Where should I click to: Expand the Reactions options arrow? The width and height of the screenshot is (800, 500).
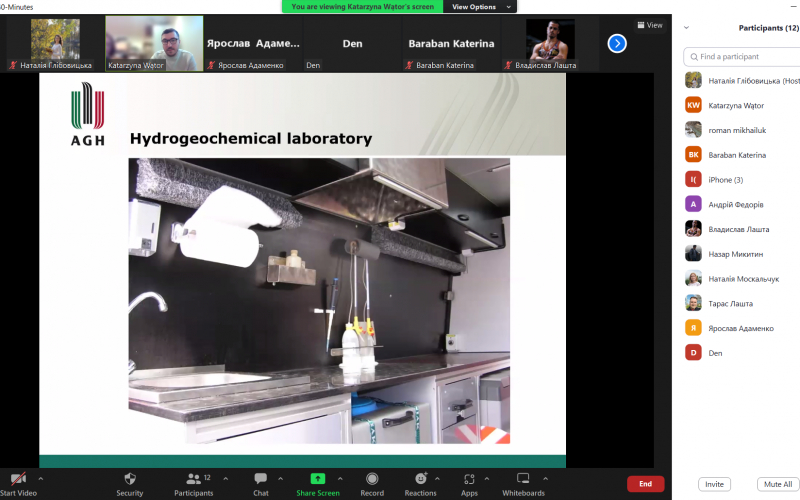(437, 479)
